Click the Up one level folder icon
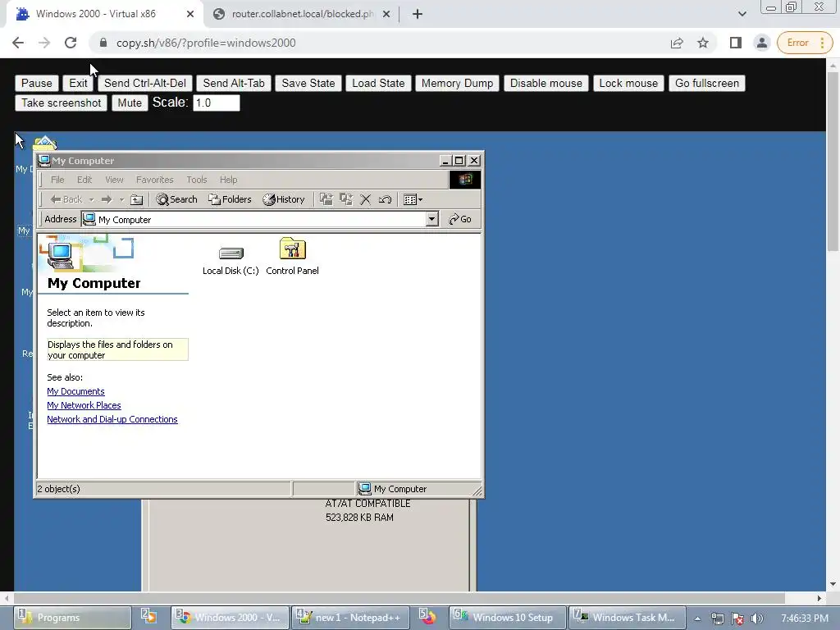The image size is (840, 630). 137,199
